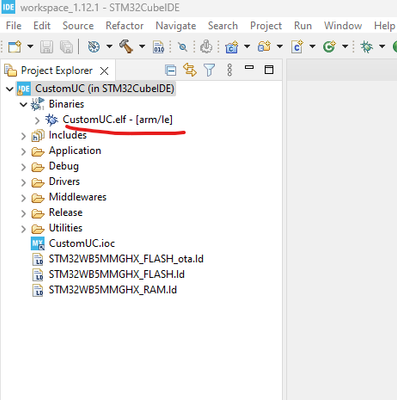Expand the Includes node
The height and width of the screenshot is (400, 397).
pyautogui.click(x=23, y=136)
